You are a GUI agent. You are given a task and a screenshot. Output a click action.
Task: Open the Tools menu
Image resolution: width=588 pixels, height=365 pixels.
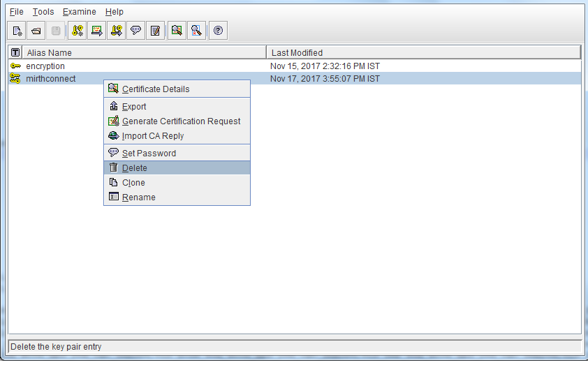pyautogui.click(x=43, y=12)
